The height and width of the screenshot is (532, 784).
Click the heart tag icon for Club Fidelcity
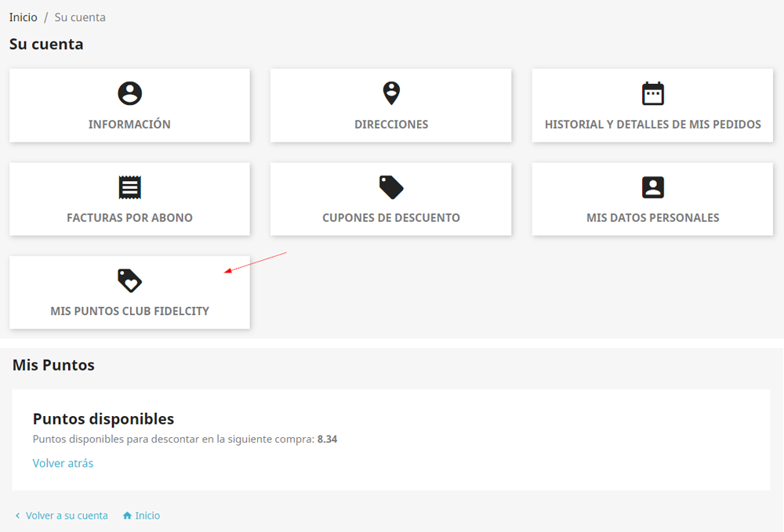click(x=129, y=280)
